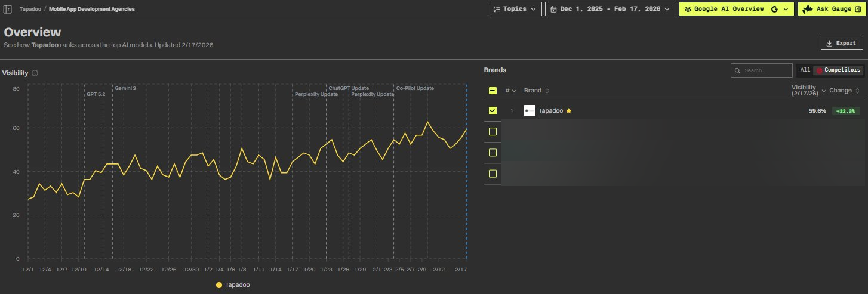This screenshot has height=294, width=868.
Task: Focus the Brands search field
Action: pos(762,70)
